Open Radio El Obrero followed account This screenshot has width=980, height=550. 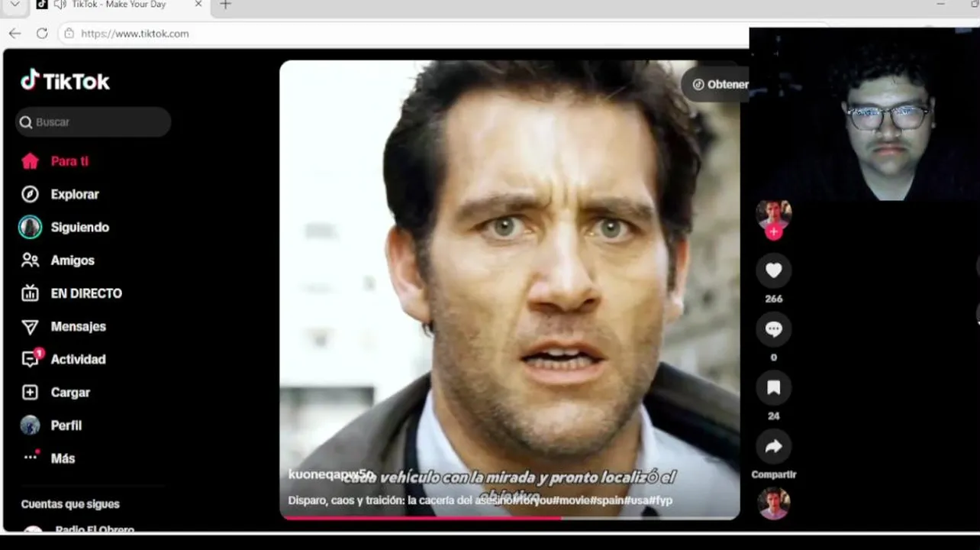pyautogui.click(x=93, y=529)
